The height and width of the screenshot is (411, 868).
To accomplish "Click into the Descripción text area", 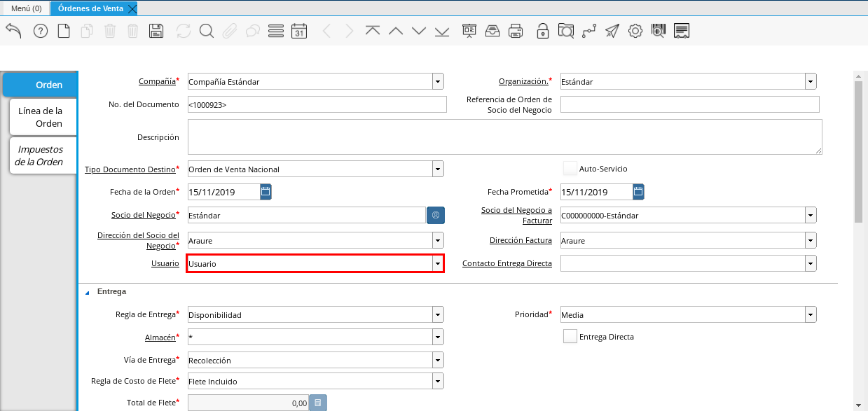I will click(504, 137).
